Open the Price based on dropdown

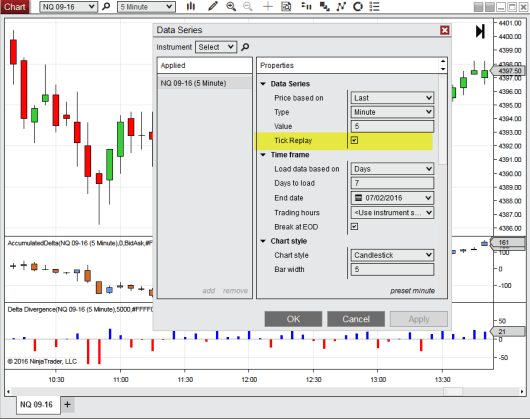tap(392, 98)
